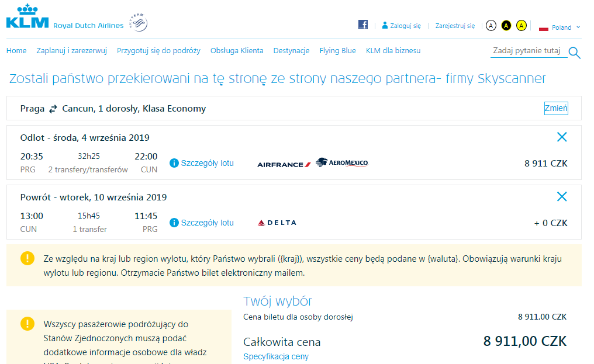The height and width of the screenshot is (364, 594).
Task: Click the Zmień button
Action: [x=556, y=108]
